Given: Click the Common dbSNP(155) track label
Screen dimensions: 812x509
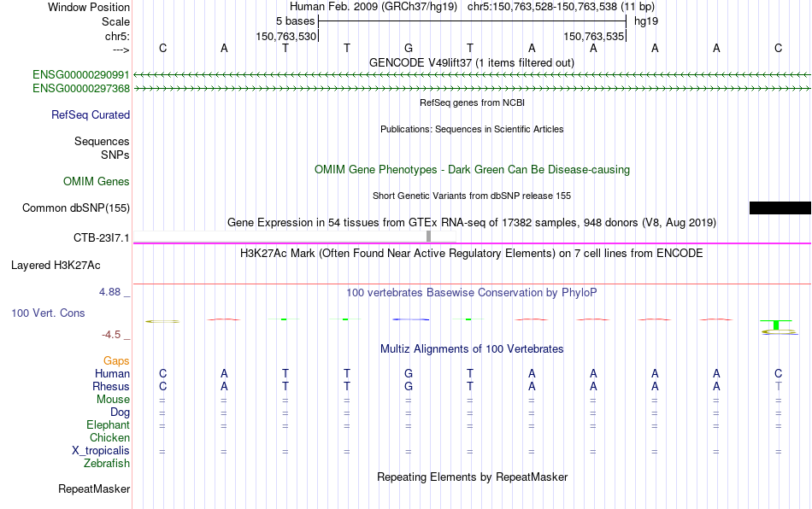Looking at the screenshot, I should (x=76, y=208).
